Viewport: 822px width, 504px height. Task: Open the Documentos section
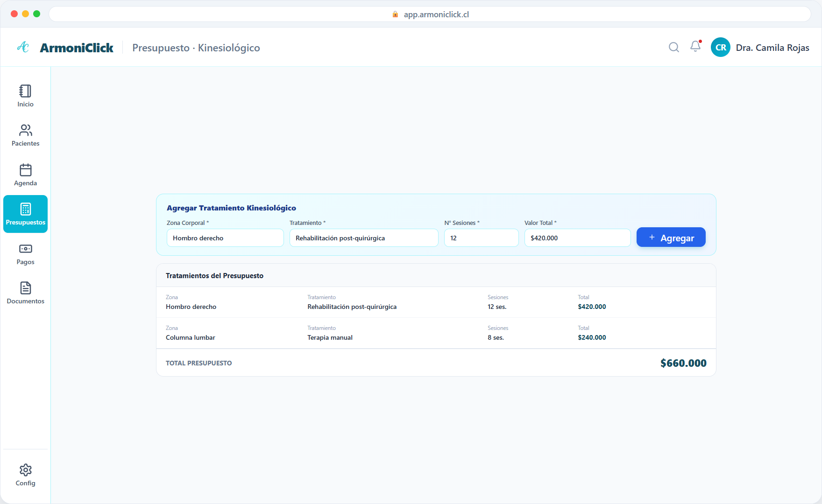point(25,293)
